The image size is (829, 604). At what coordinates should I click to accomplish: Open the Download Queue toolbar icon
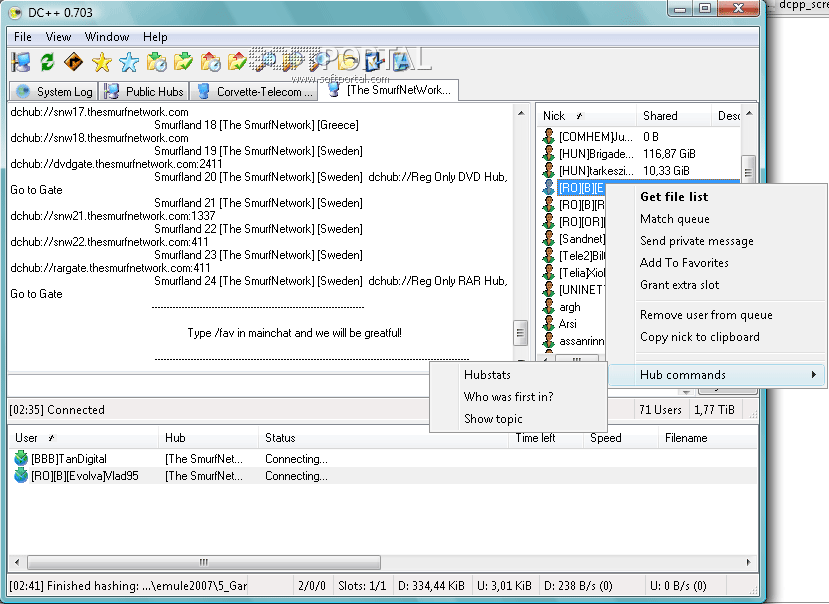pyautogui.click(x=156, y=62)
